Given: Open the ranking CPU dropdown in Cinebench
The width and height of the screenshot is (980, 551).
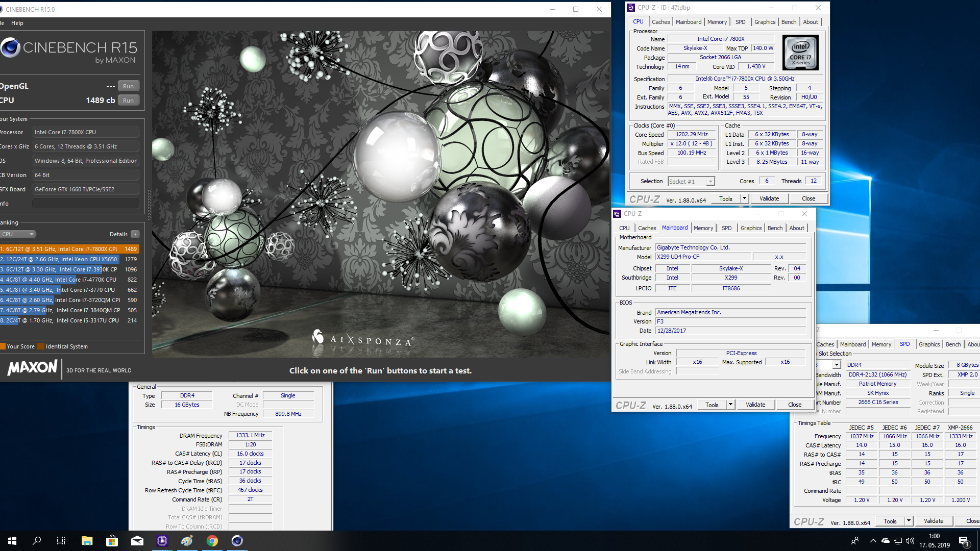Looking at the screenshot, I should [x=17, y=234].
